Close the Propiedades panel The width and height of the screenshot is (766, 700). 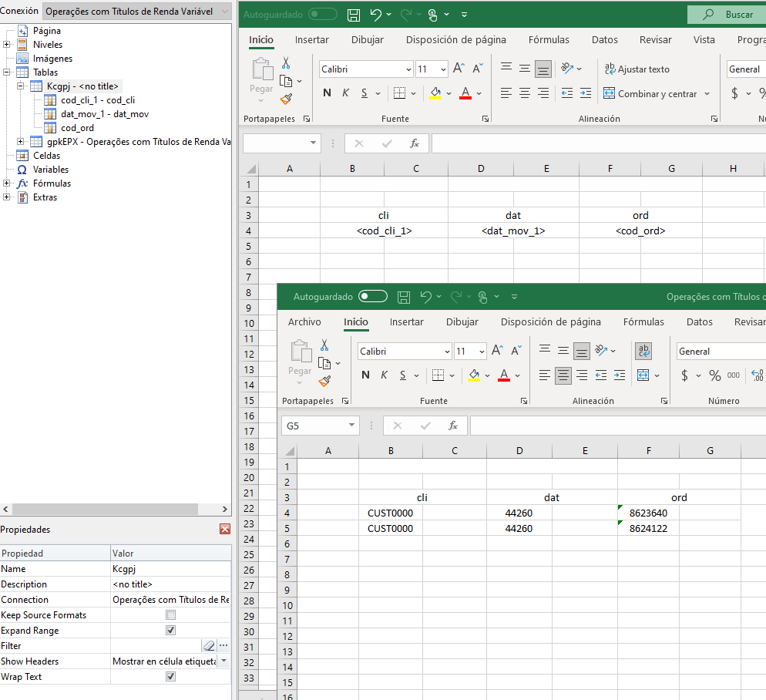click(225, 530)
